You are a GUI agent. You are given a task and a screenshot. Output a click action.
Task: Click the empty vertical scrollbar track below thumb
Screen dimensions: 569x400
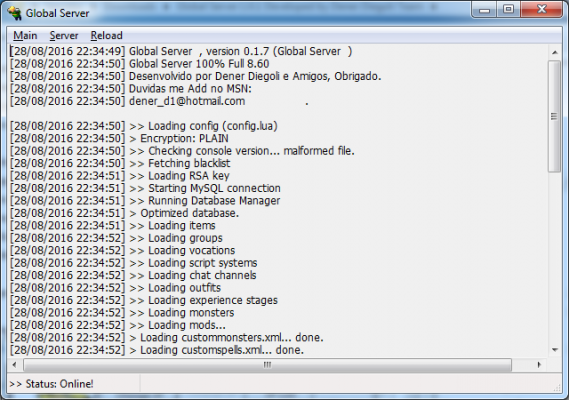pyautogui.click(x=554, y=258)
